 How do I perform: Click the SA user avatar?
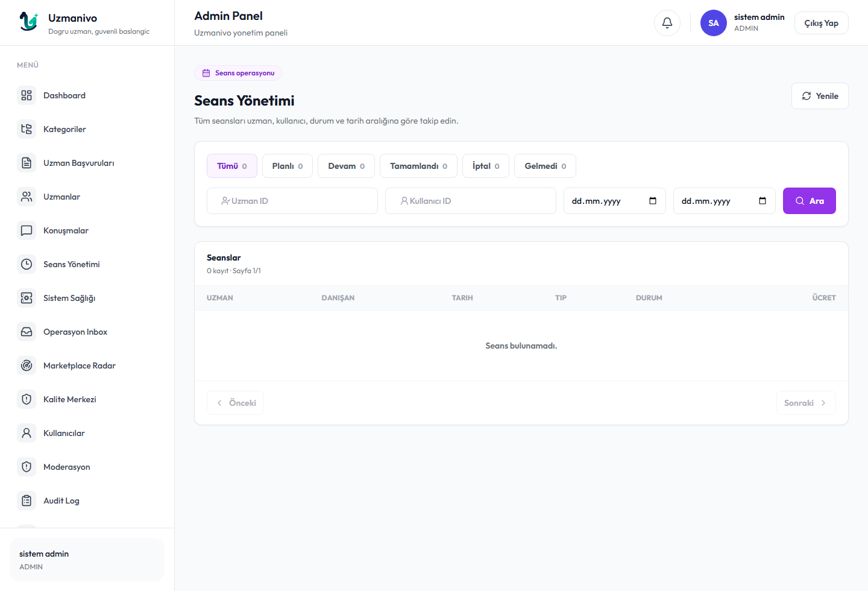coord(714,23)
